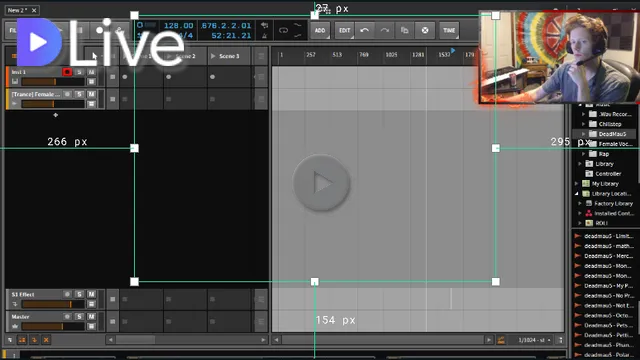Select the ROLI library entry
Viewport: 640px width, 360px height.
(x=601, y=223)
